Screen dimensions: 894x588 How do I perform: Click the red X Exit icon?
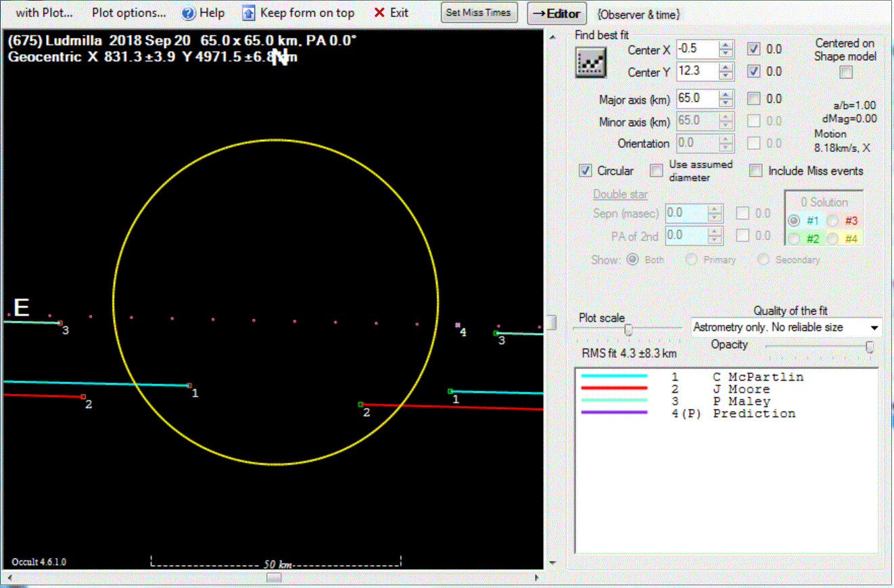pos(379,13)
